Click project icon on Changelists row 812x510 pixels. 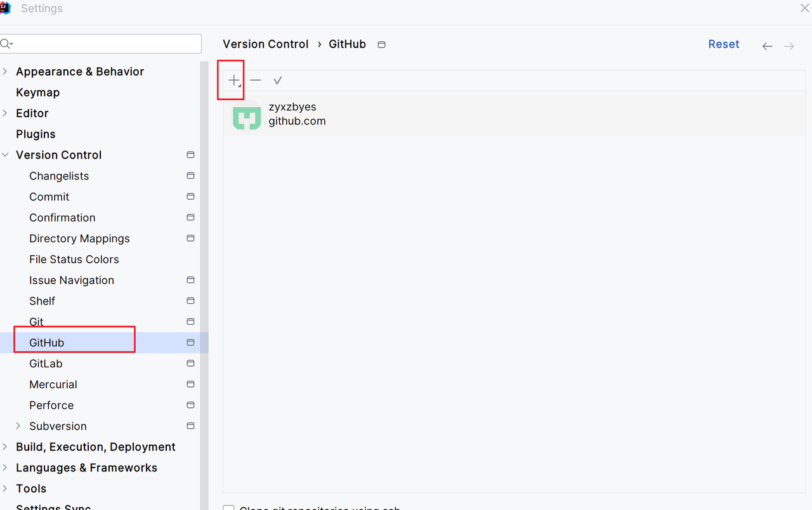pyautogui.click(x=190, y=176)
